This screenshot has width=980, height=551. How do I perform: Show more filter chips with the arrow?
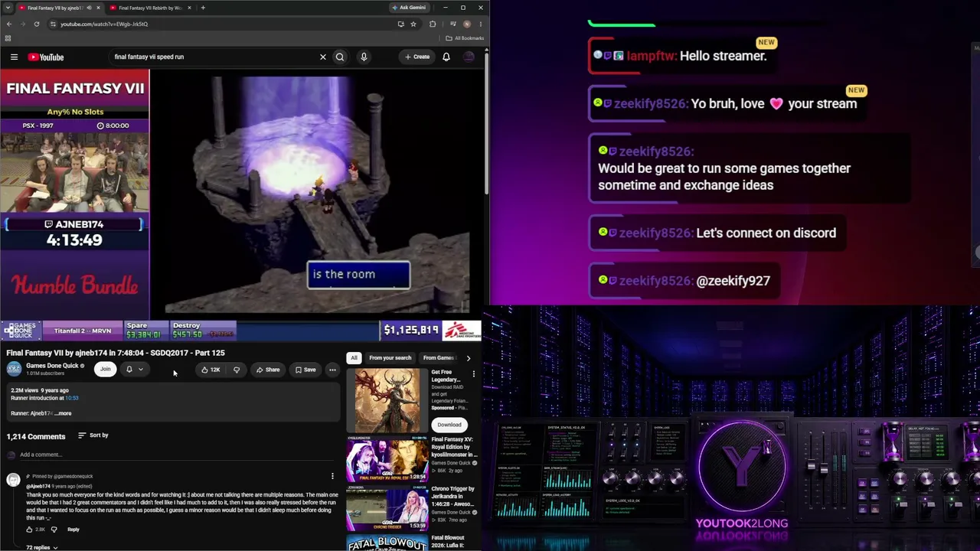click(469, 358)
